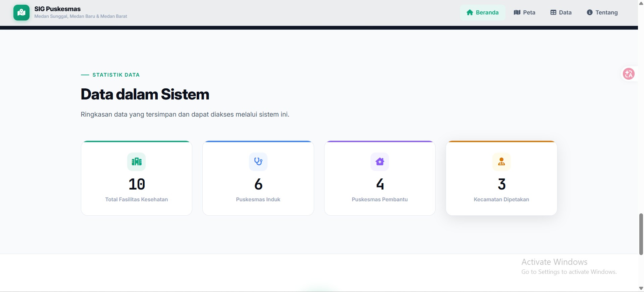Image resolution: width=644 pixels, height=292 pixels.
Task: Click the pink translate floating icon
Action: (x=629, y=74)
